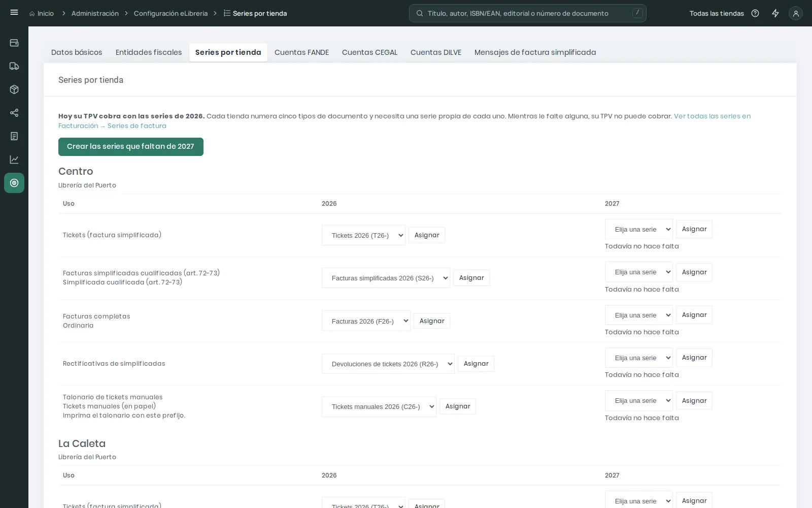Open the line chart reports sidebar icon
The width and height of the screenshot is (812, 508).
coord(14,160)
